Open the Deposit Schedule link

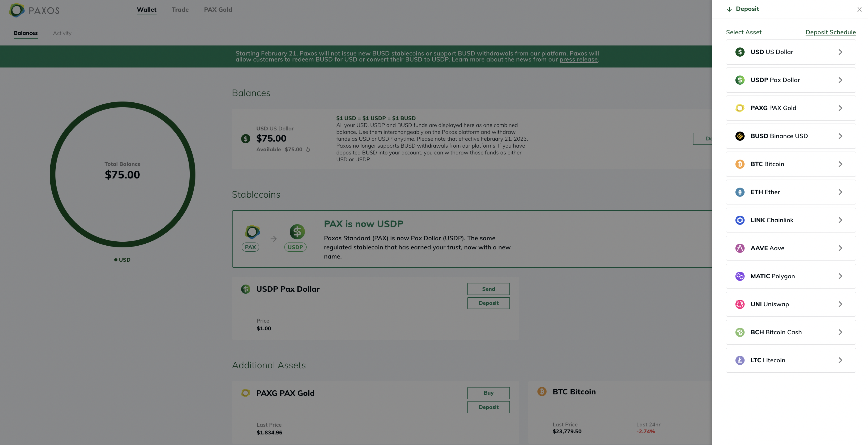click(831, 32)
